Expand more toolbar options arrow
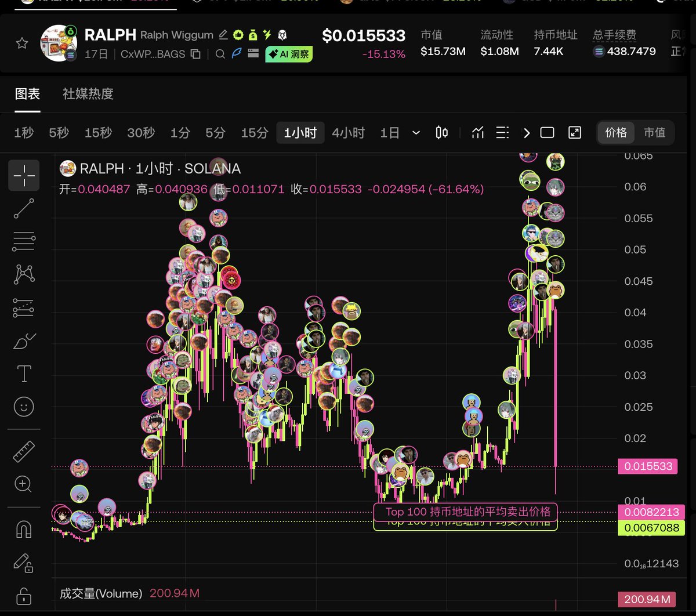 pyautogui.click(x=526, y=133)
